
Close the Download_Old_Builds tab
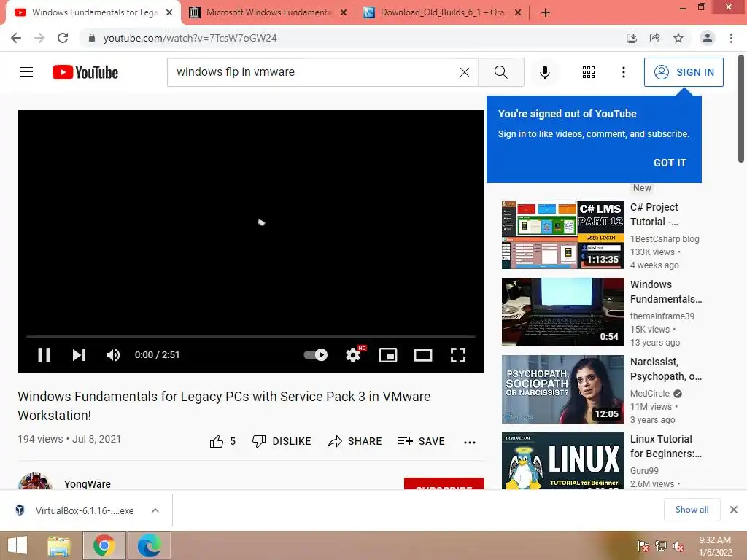tap(519, 13)
